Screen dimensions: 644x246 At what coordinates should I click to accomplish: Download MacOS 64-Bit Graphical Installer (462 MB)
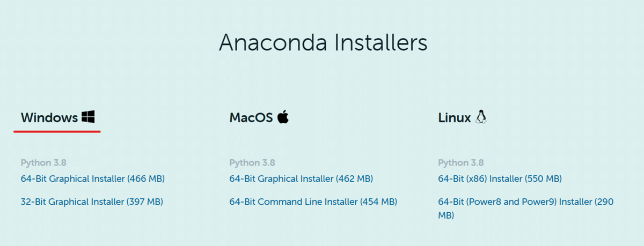tap(301, 178)
